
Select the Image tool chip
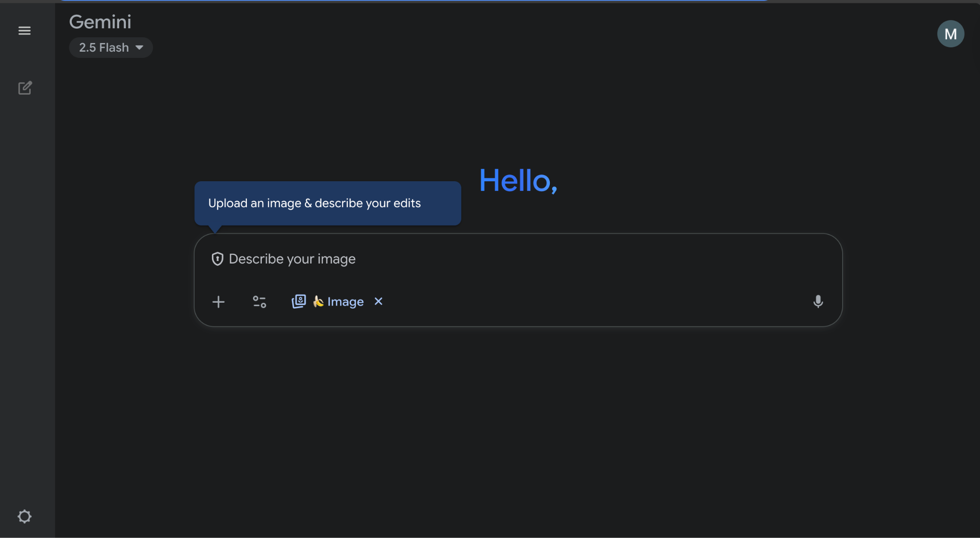[328, 302]
